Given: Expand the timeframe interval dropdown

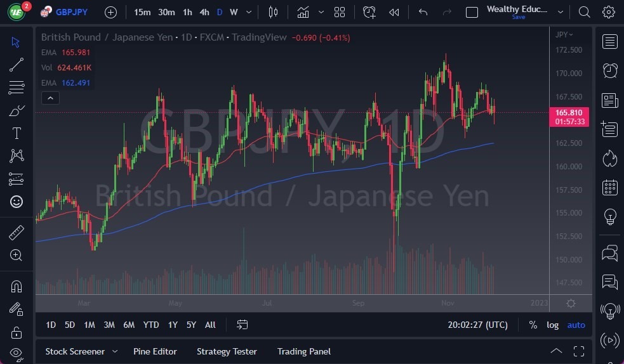Looking at the screenshot, I should tap(249, 12).
